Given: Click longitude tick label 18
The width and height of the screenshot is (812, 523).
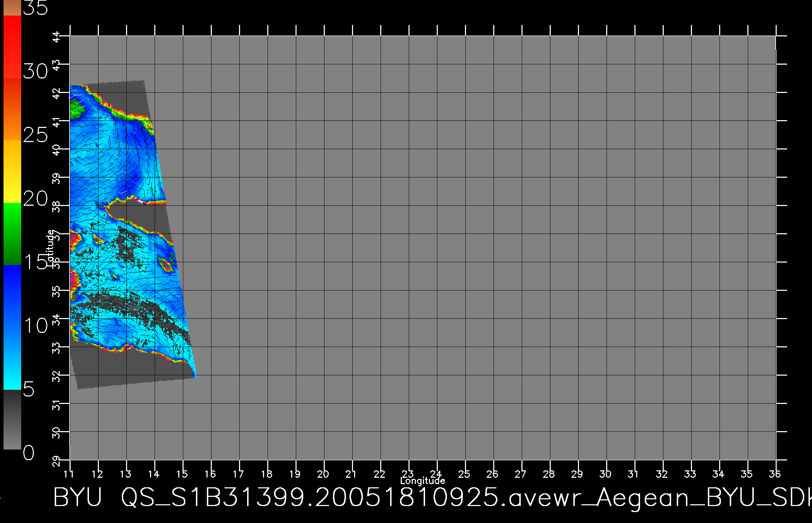Looking at the screenshot, I should [267, 474].
